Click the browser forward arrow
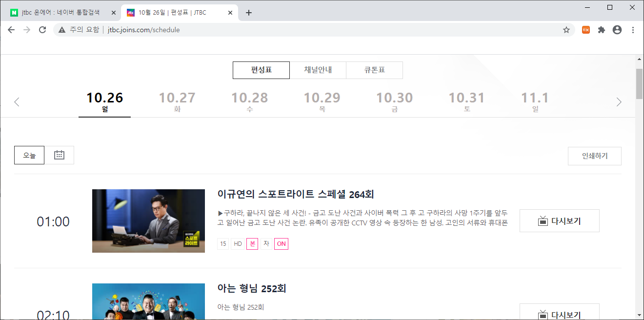644x320 pixels. pos(27,30)
